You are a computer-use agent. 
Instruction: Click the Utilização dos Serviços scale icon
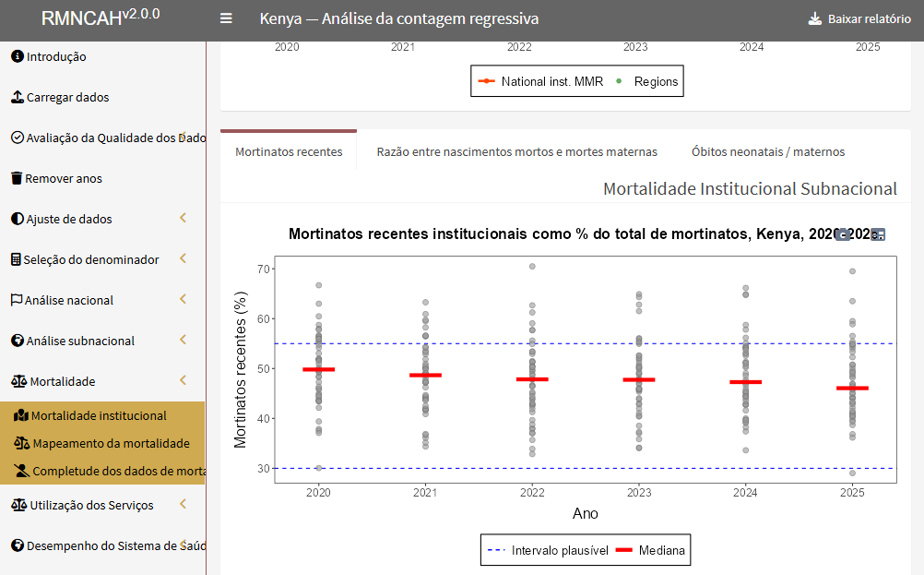(18, 505)
